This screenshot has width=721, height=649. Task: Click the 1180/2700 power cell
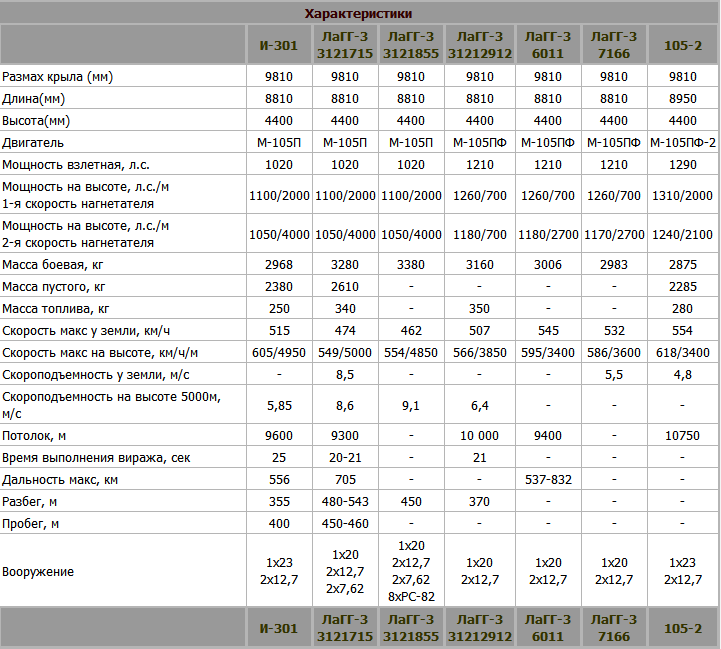[x=548, y=235]
